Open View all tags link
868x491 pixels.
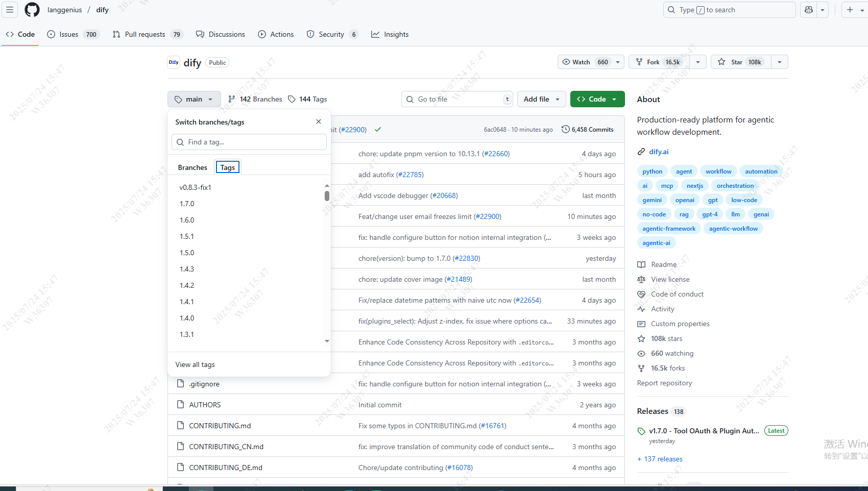click(x=195, y=364)
